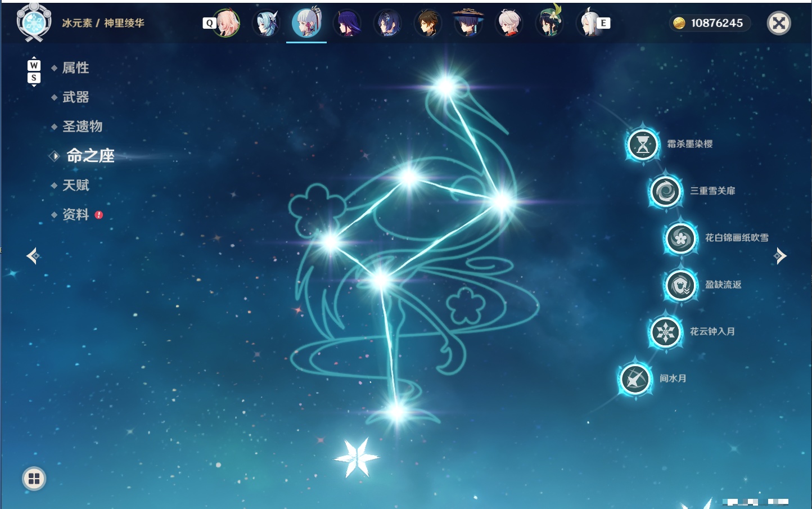
Task: Click the Mora amount 10876245
Action: pos(717,23)
